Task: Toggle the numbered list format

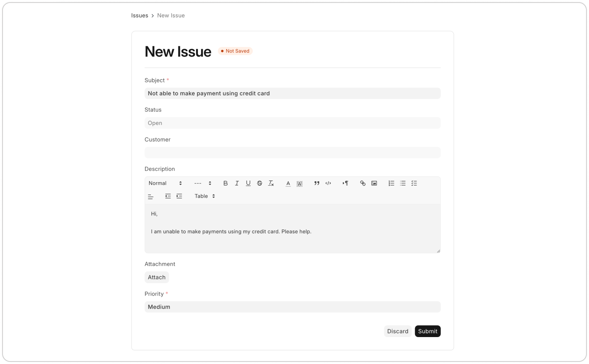Action: click(x=391, y=183)
